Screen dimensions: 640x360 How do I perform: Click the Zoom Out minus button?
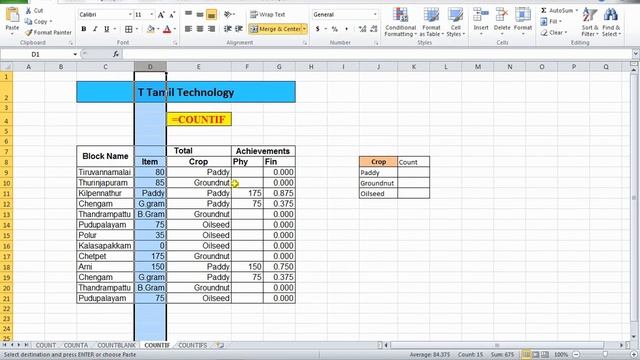(576, 355)
